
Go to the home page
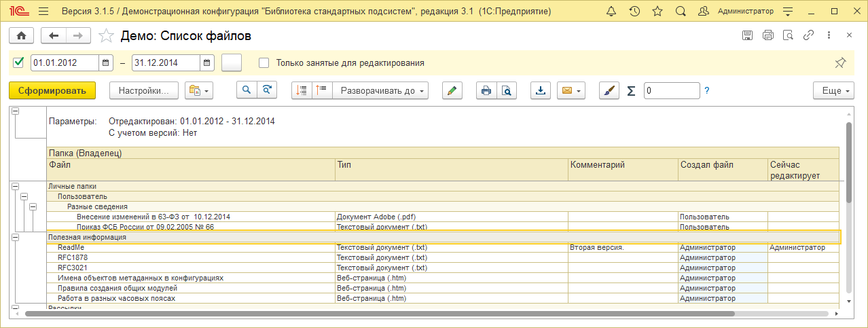[22, 35]
